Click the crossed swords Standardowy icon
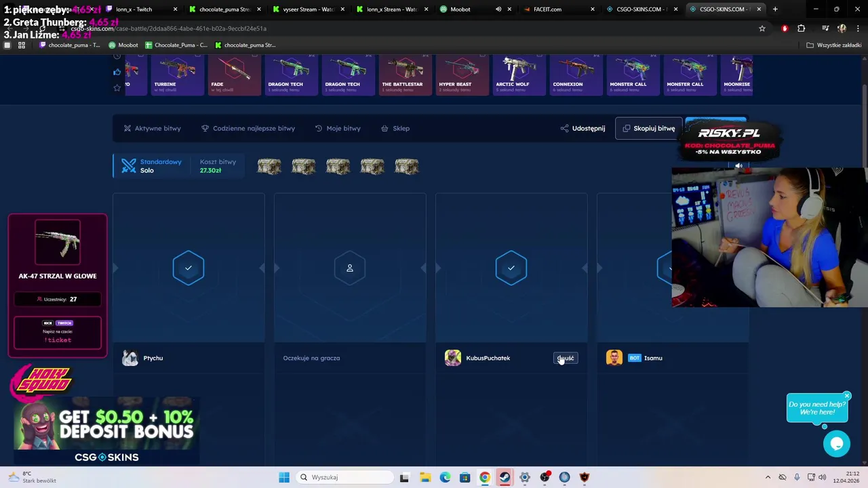 [x=129, y=166]
